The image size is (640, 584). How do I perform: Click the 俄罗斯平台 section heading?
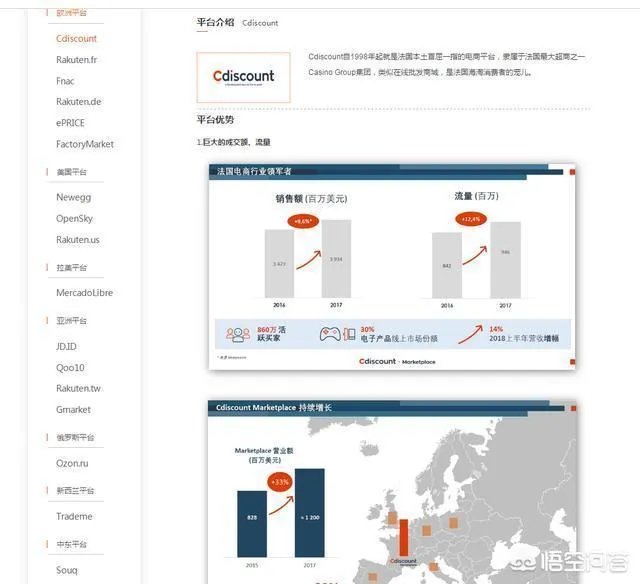76,438
